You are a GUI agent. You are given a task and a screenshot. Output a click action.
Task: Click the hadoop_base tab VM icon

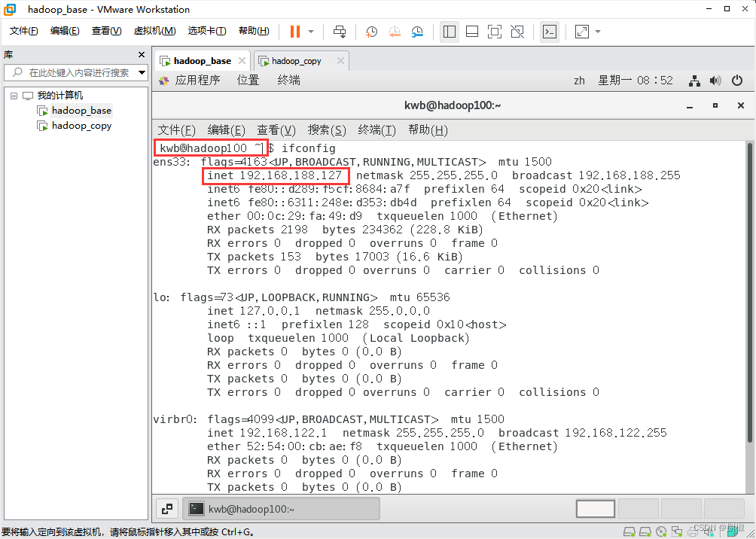[x=166, y=61]
